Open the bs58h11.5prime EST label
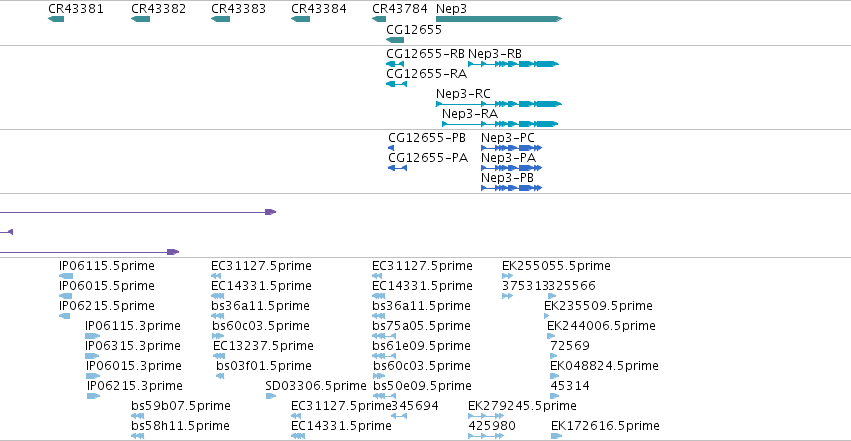The image size is (851, 441). [180, 426]
